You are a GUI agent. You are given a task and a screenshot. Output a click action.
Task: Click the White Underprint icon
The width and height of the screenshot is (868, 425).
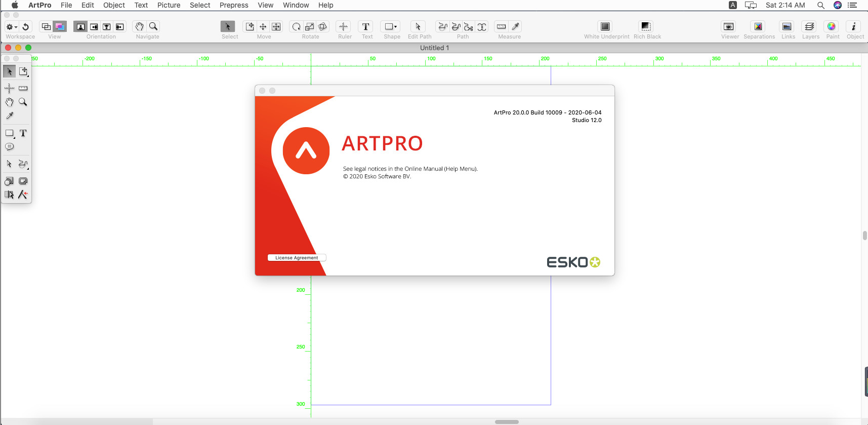pos(605,26)
